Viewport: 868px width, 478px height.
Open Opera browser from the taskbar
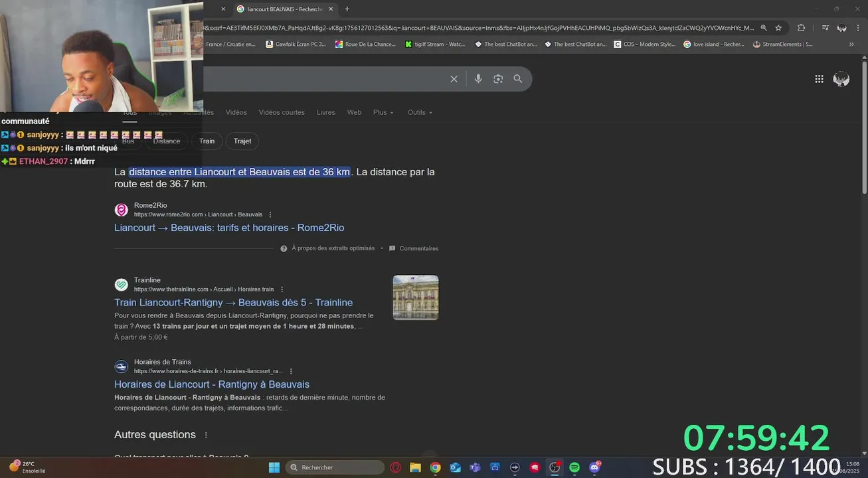tap(396, 467)
